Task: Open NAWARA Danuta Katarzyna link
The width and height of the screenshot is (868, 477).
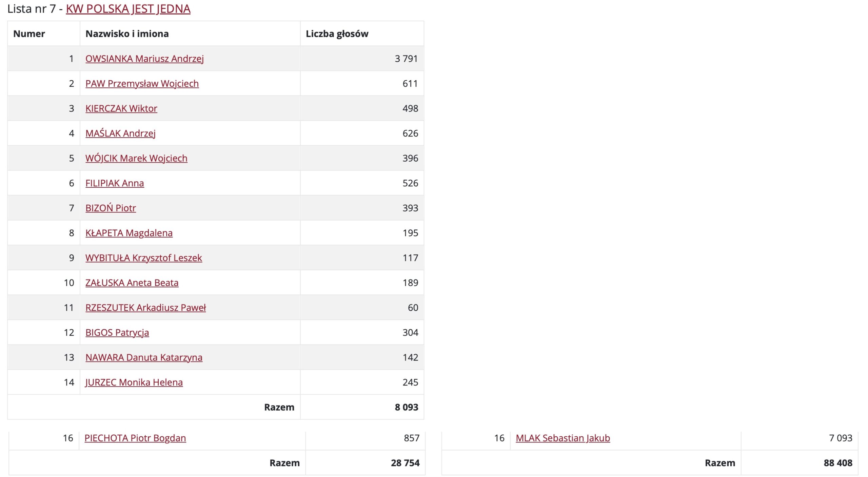Action: tap(144, 357)
